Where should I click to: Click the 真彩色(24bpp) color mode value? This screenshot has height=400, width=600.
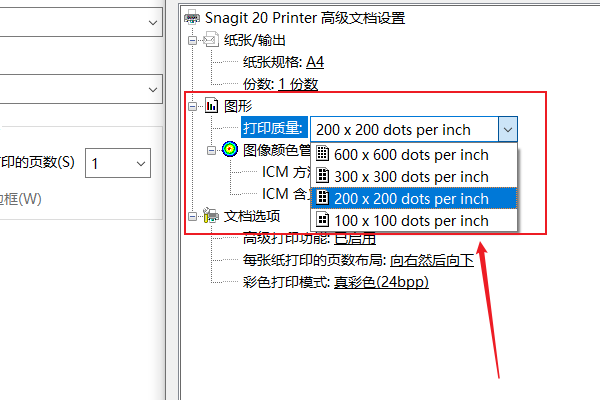click(x=381, y=282)
